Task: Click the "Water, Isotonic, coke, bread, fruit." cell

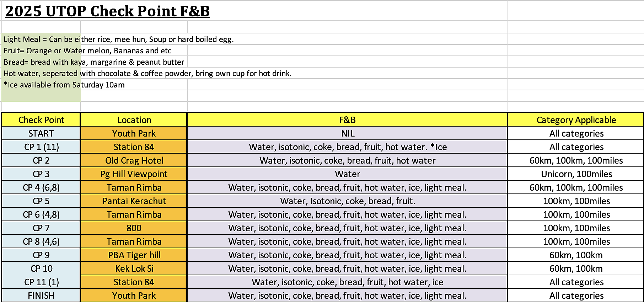Action: tap(347, 201)
